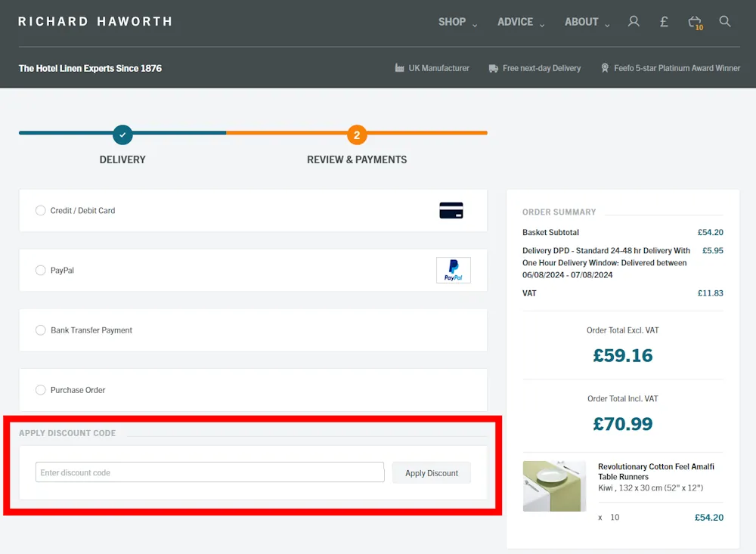Viewport: 756px width, 554px height.
Task: Click the product line price £54.20
Action: pos(709,518)
